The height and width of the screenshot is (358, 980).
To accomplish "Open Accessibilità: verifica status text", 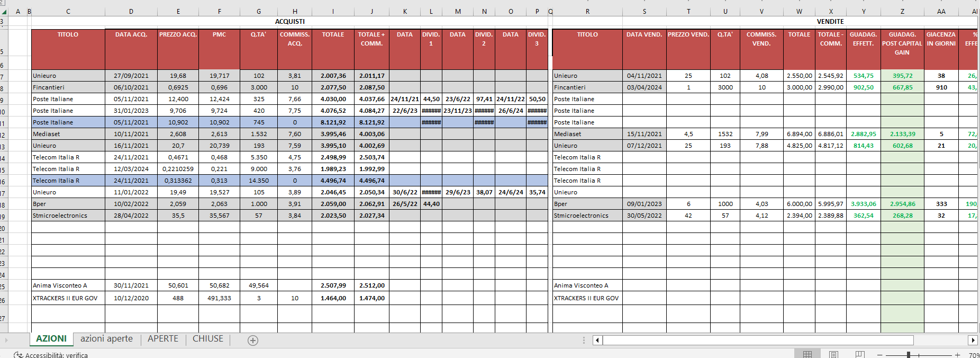I will (x=57, y=355).
